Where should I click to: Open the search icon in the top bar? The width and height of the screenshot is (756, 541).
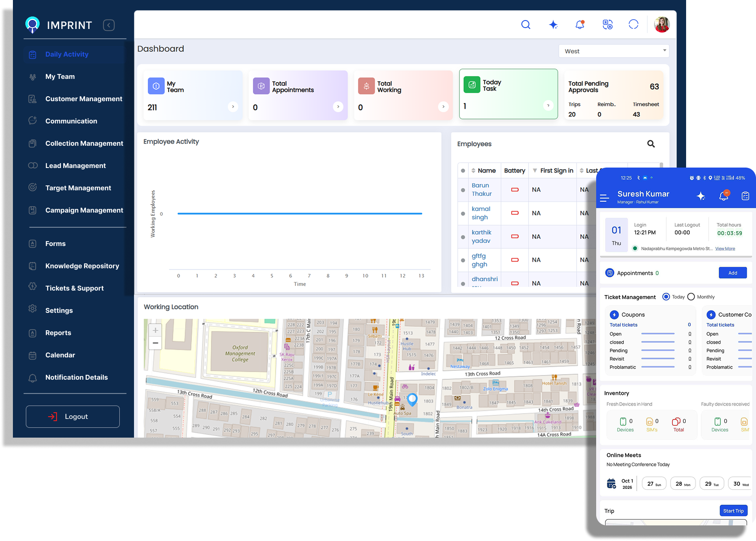[526, 25]
